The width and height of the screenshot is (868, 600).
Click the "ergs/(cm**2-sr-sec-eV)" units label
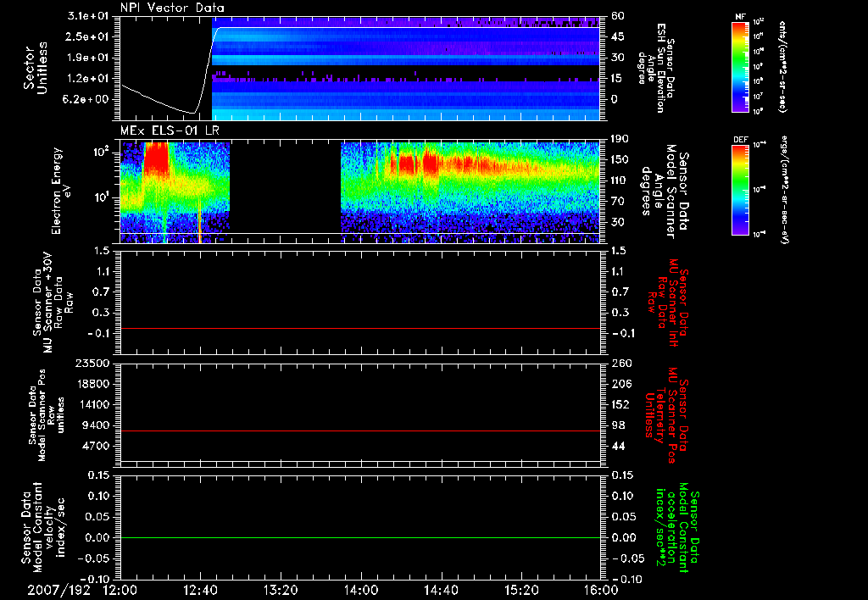click(785, 191)
